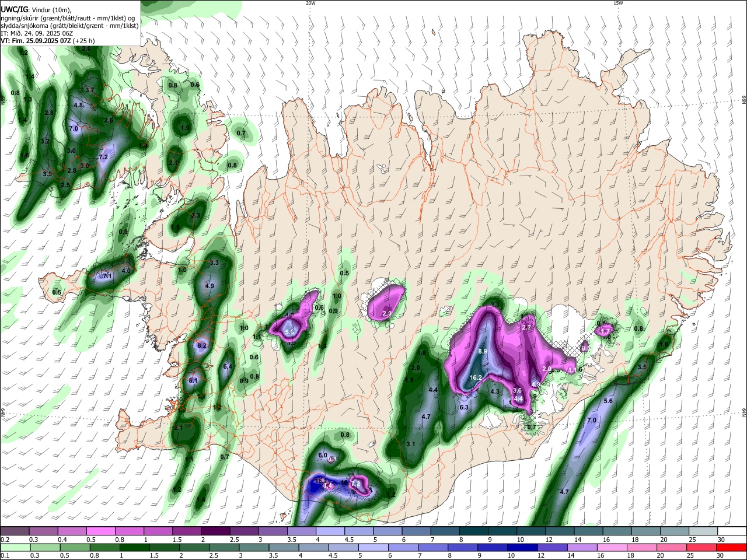
Task: Click the UWC/IG title text
Action: click(15, 9)
